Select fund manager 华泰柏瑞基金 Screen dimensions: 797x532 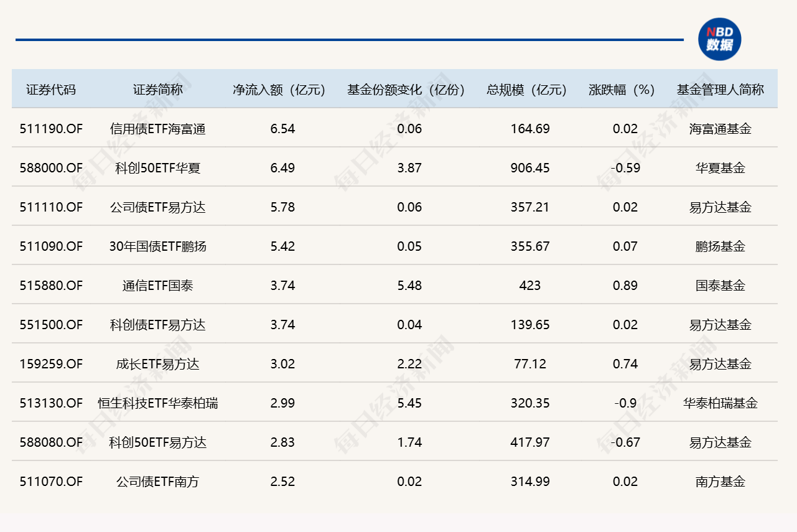click(720, 403)
